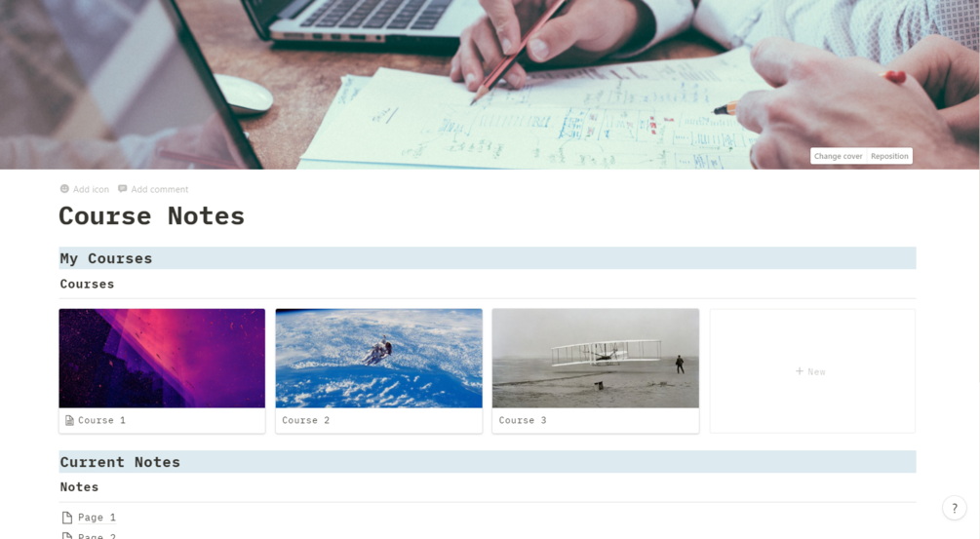980x539 pixels.
Task: Open the Course 2 astronaut thumbnail
Action: 378,358
